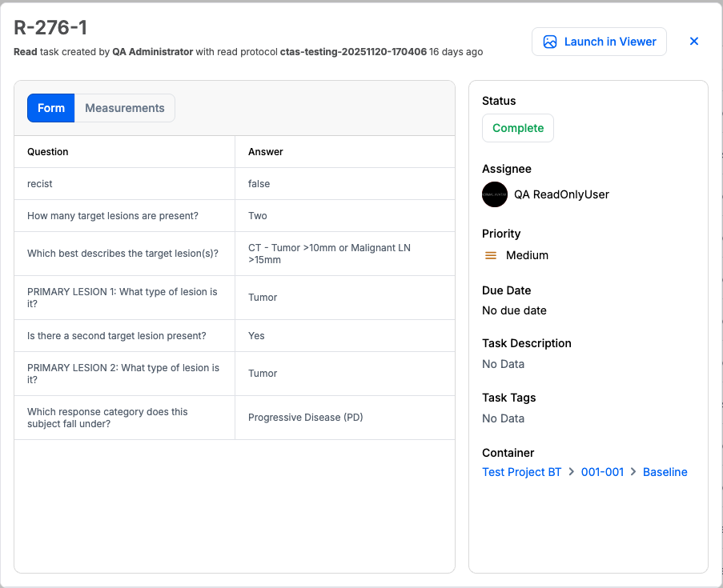Viewport: 723px width, 588px height.
Task: Open the Test Project BT link
Action: point(521,472)
